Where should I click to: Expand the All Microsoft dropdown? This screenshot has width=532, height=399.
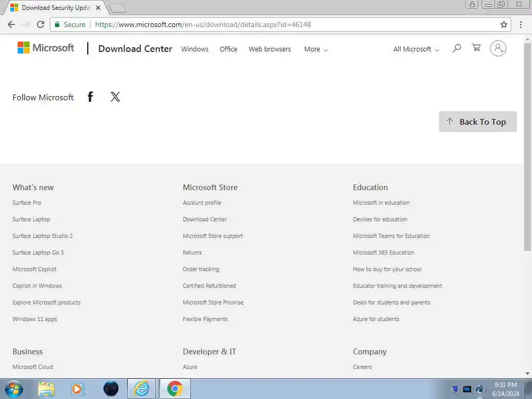tap(416, 49)
